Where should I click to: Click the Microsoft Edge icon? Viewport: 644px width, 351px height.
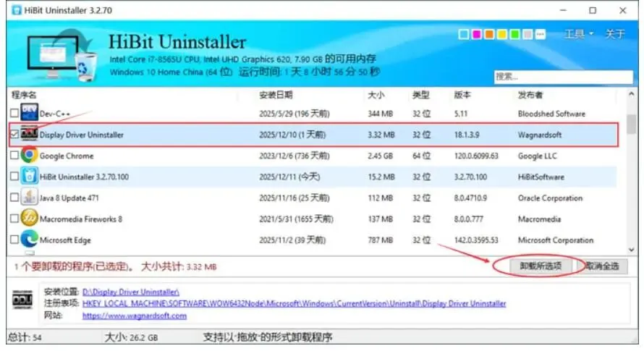pyautogui.click(x=29, y=240)
